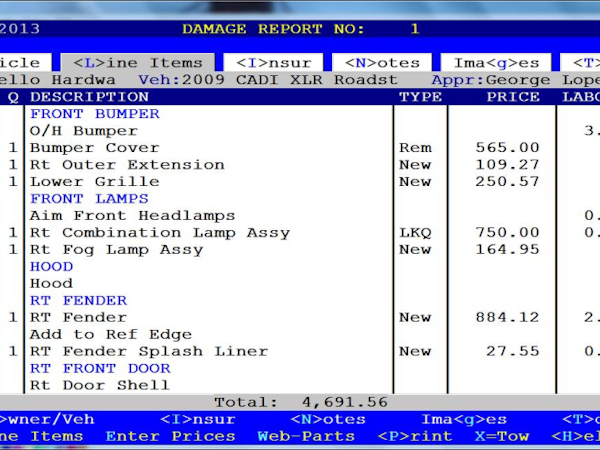This screenshot has width=600, height=450.
Task: Click the Rem type of Bumper Cover
Action: 415,148
